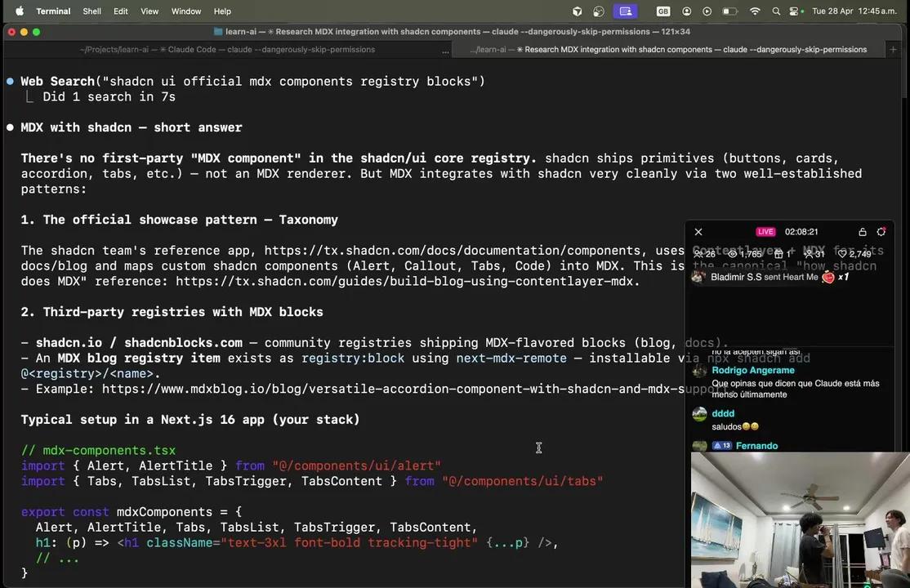Click the mdxblog.io accordion example URL
The width and height of the screenshot is (910, 588).
(x=414, y=389)
